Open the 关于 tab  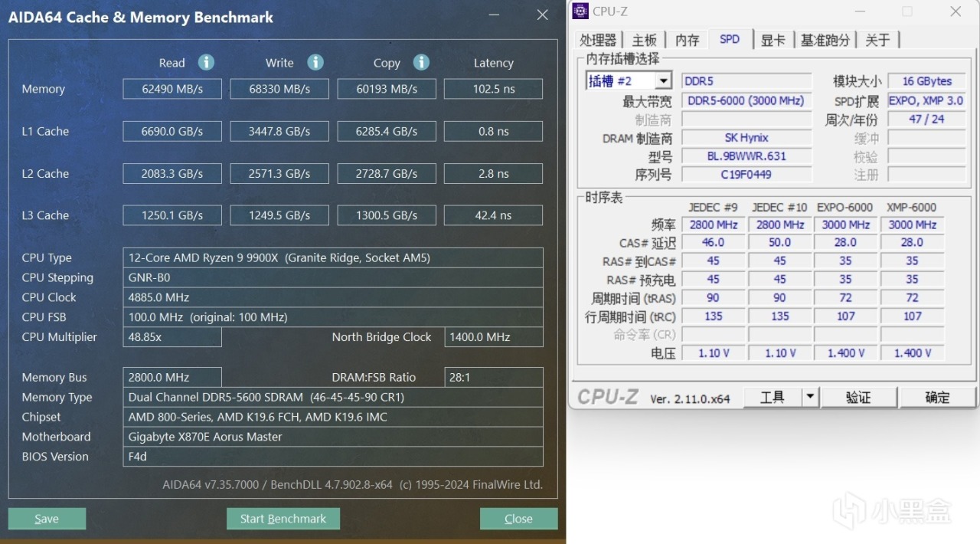pos(877,40)
